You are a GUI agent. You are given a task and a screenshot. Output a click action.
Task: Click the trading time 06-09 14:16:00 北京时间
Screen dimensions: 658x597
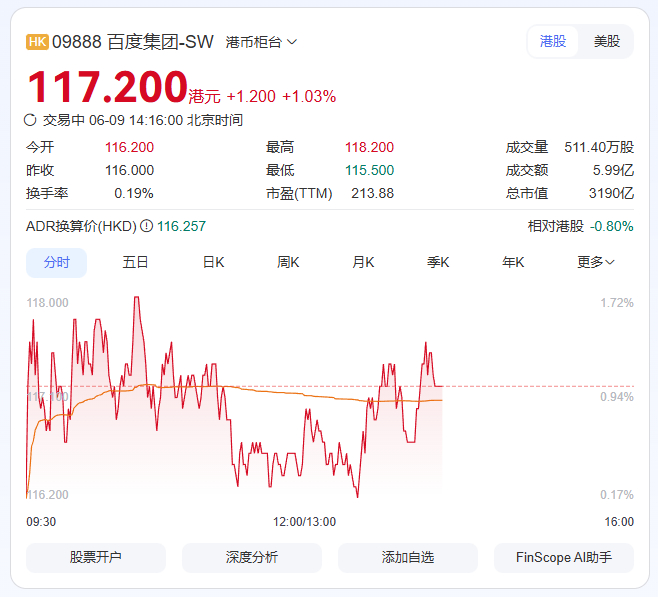click(166, 120)
